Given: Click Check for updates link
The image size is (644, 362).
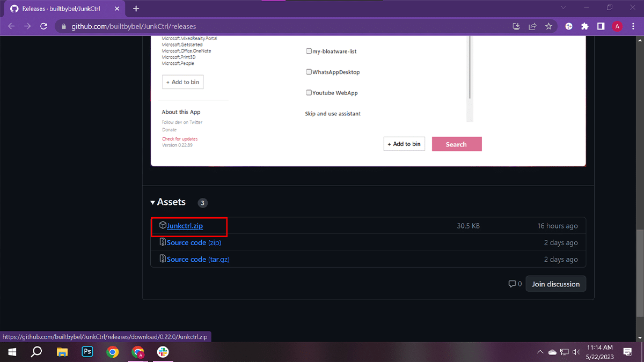Looking at the screenshot, I should pos(180,139).
